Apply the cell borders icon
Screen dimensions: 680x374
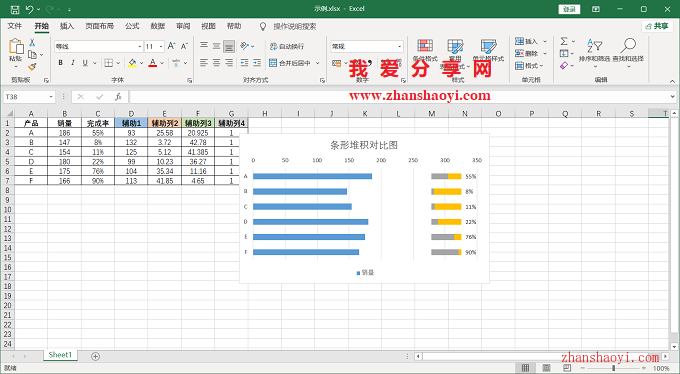point(108,63)
